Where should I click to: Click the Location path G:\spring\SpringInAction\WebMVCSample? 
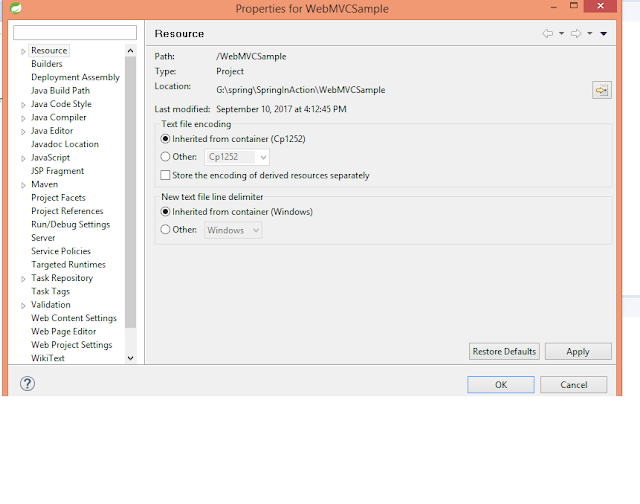pos(300,90)
